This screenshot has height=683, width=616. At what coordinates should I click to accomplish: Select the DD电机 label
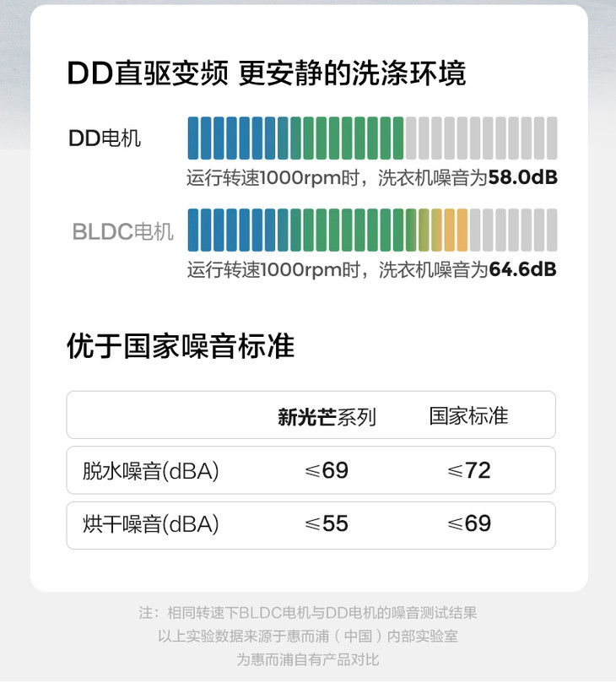pyautogui.click(x=105, y=138)
